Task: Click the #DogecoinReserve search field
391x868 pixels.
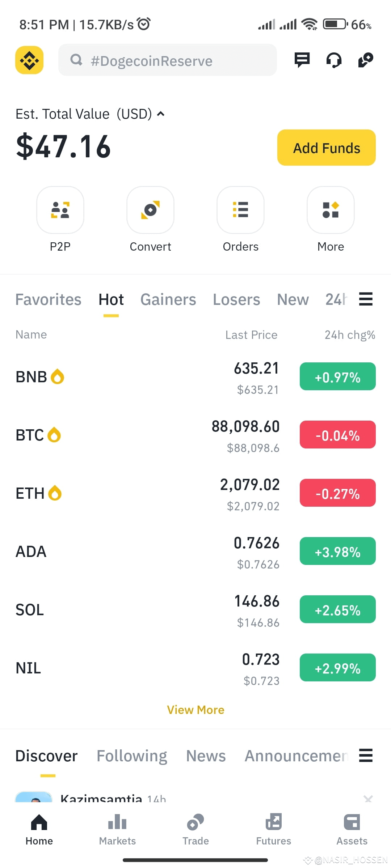Action: point(168,60)
